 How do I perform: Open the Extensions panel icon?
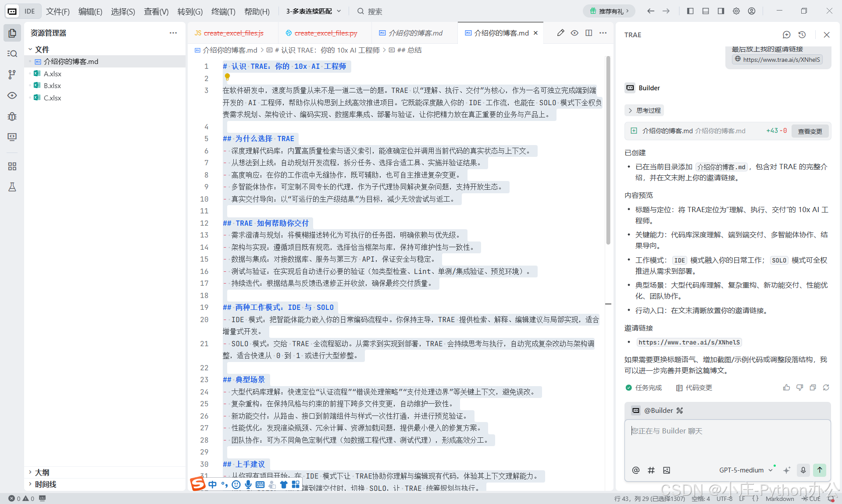[x=12, y=166]
